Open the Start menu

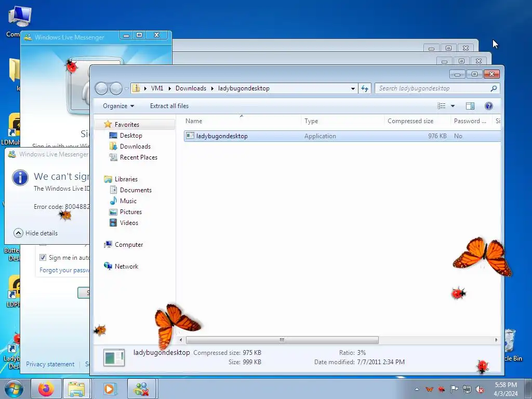(x=14, y=389)
